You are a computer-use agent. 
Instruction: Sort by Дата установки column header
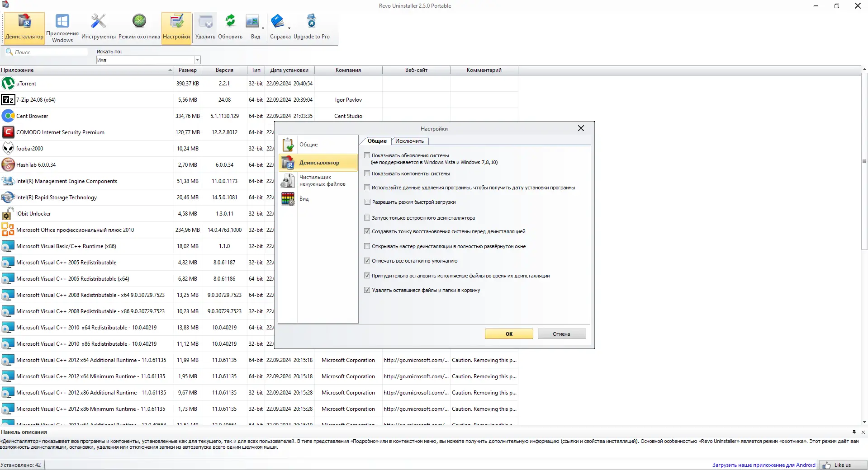(x=289, y=70)
